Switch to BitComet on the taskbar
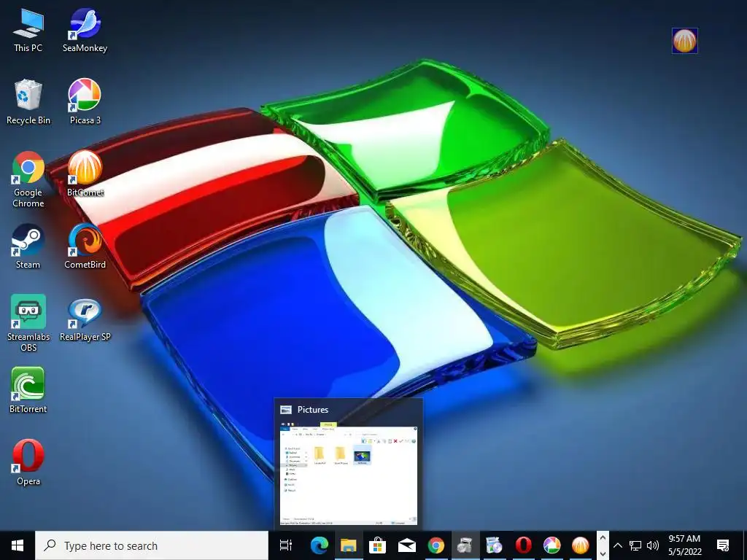Screen dimensions: 747x560 pyautogui.click(x=580, y=545)
